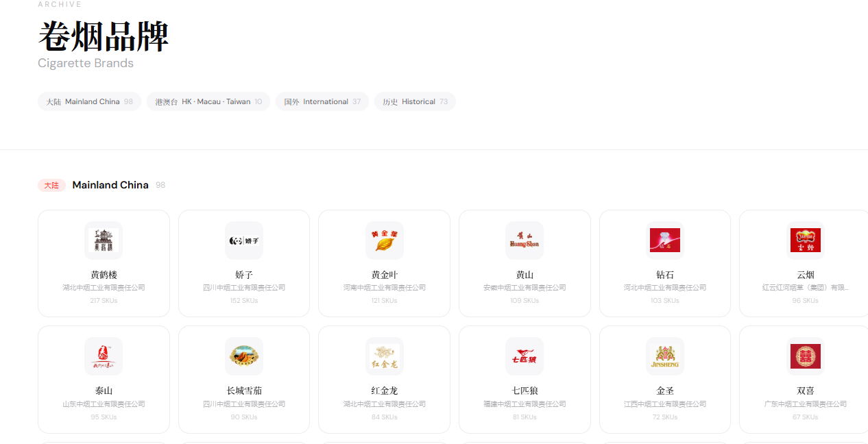Click the 泰山 brand name
The width and height of the screenshot is (868, 444).
click(104, 391)
